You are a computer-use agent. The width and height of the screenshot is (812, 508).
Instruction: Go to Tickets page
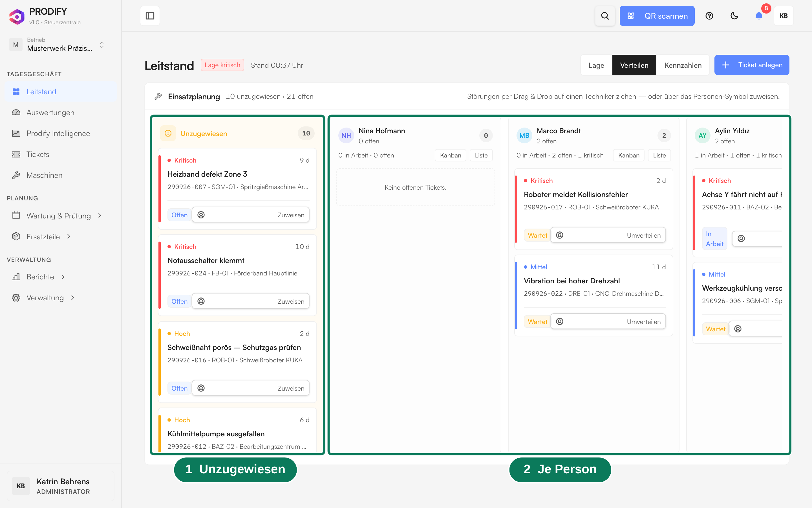click(x=61, y=154)
